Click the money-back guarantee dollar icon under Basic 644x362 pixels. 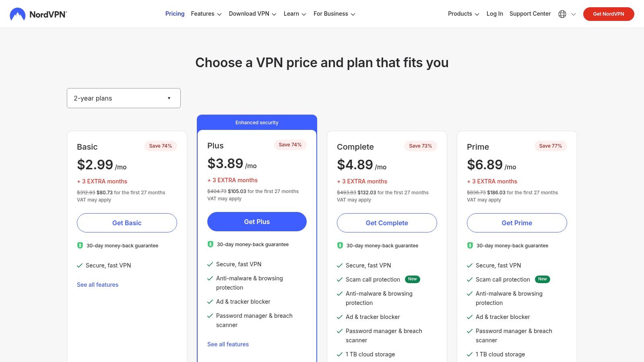coord(80,245)
